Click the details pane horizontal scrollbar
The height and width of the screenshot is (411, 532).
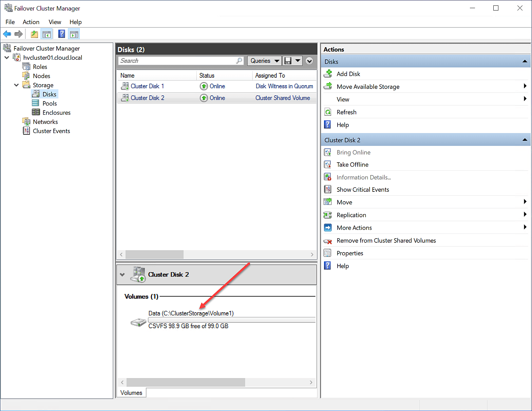(x=186, y=382)
